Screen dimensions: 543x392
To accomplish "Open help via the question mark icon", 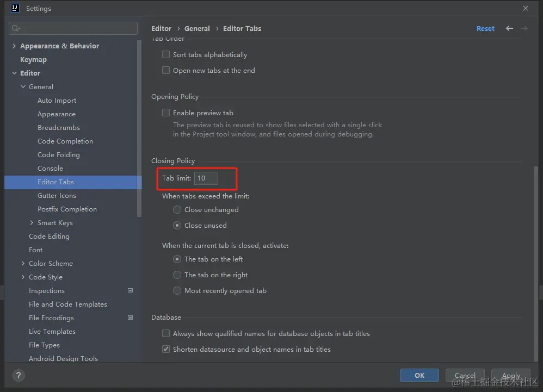I will coord(18,375).
